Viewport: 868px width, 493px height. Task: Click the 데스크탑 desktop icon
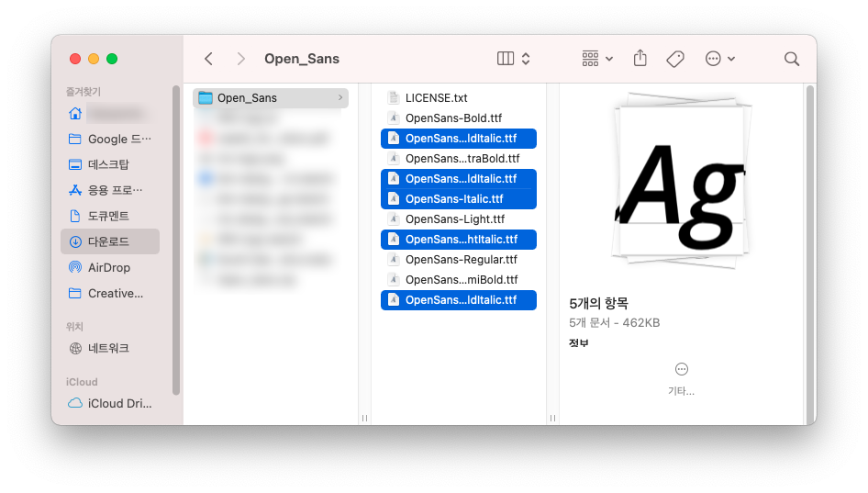75,164
